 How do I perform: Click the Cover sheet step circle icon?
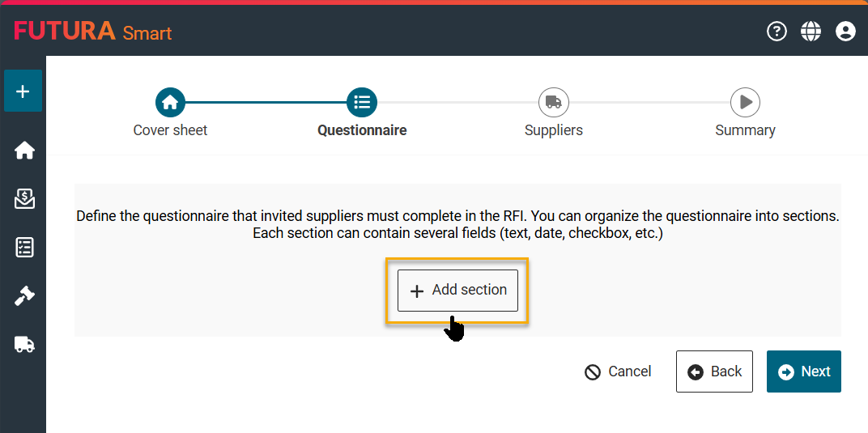point(170,103)
